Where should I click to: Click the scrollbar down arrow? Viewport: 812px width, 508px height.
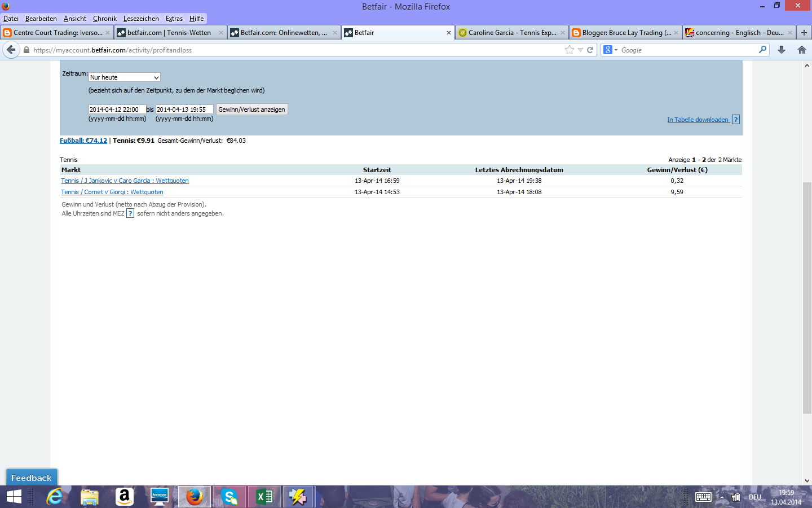[807, 481]
